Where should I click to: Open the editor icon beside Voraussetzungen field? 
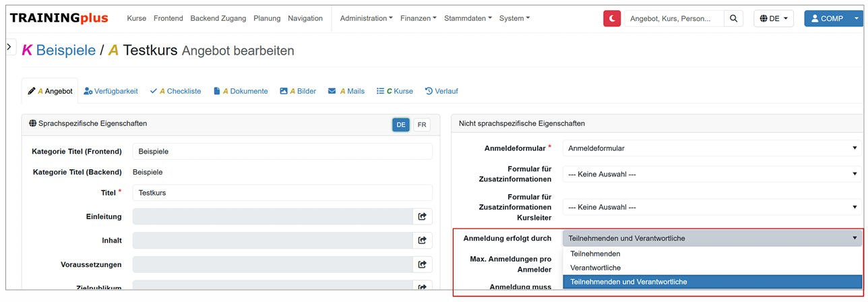[422, 264]
